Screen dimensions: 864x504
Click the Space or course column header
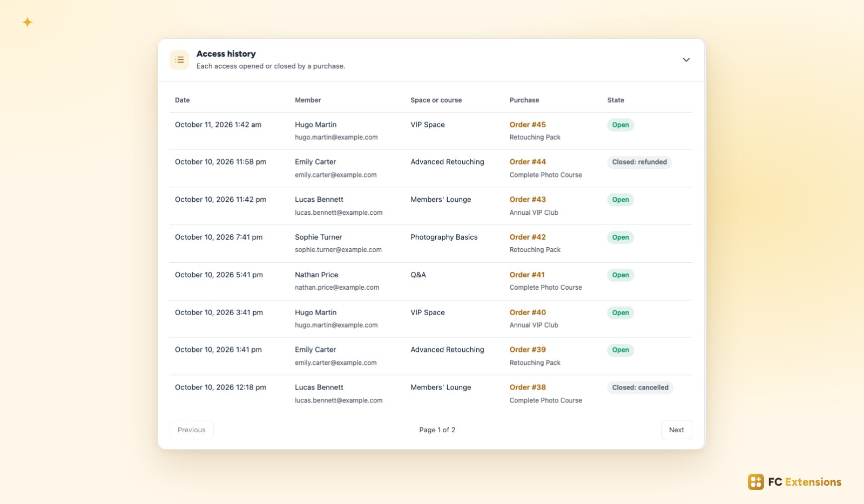point(436,100)
